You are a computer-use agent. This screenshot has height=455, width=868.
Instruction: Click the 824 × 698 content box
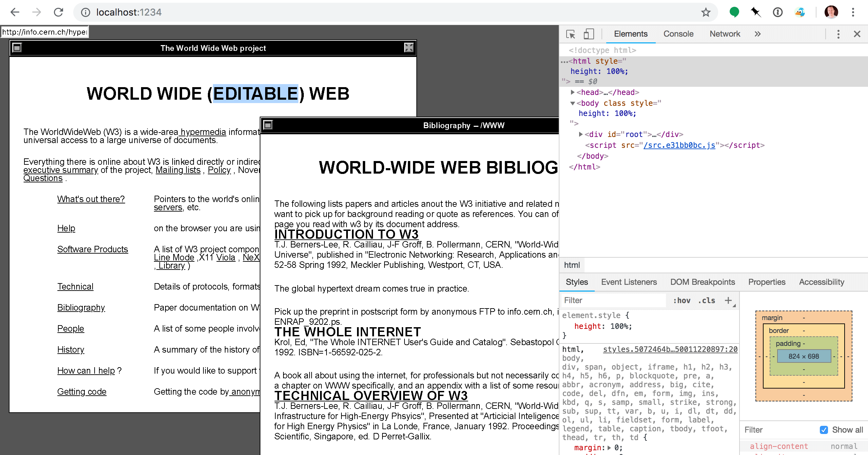[x=804, y=356]
